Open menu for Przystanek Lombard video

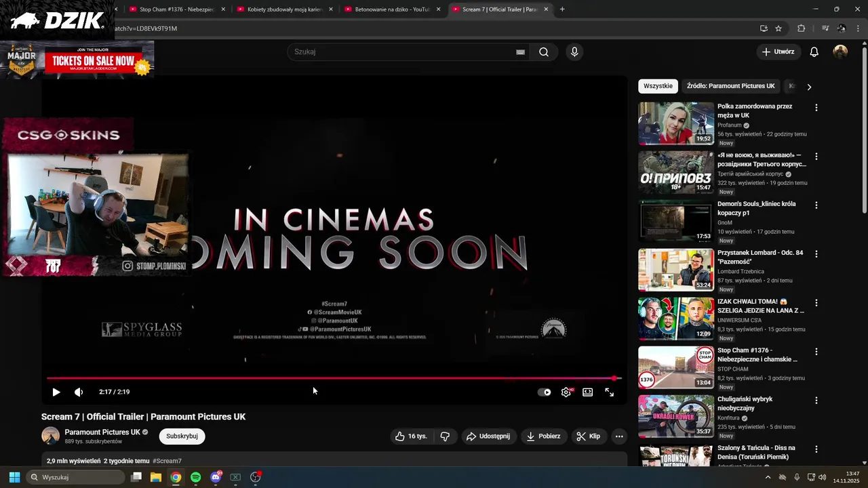pos(816,254)
